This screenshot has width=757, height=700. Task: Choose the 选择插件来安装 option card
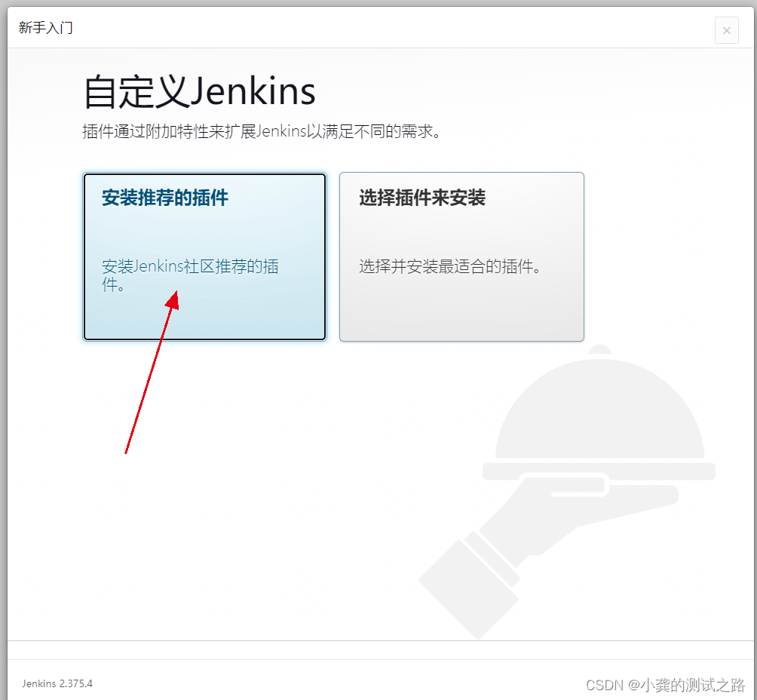461,256
